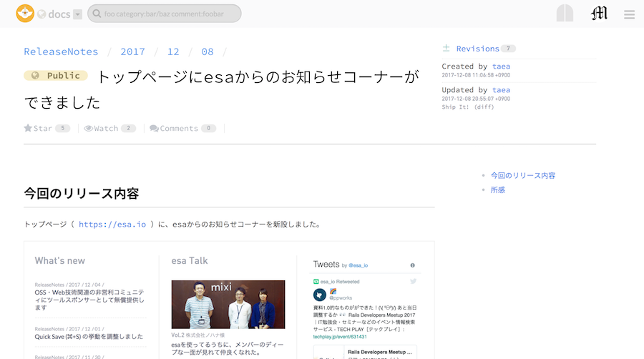
Task: Click @esa_io handle in Tweets header
Action: [358, 265]
